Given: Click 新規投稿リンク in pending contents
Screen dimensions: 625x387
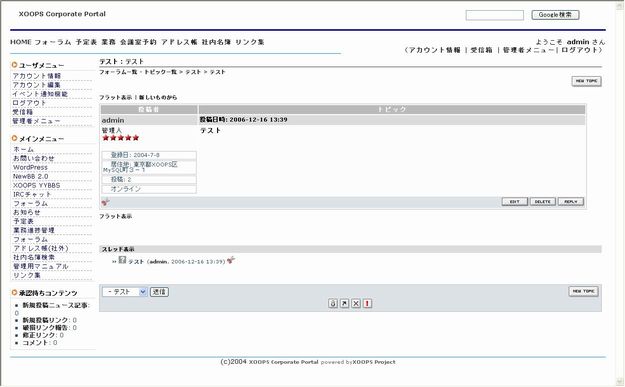Looking at the screenshot, I should point(46,320).
